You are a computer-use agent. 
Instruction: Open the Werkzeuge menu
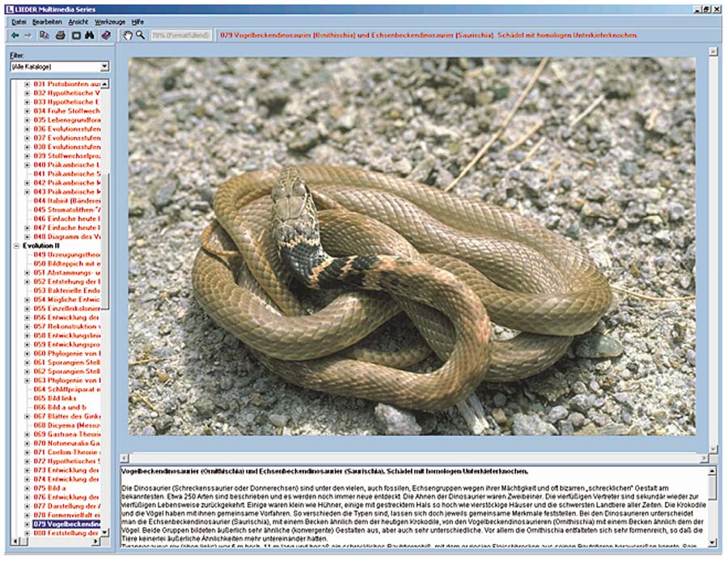109,20
